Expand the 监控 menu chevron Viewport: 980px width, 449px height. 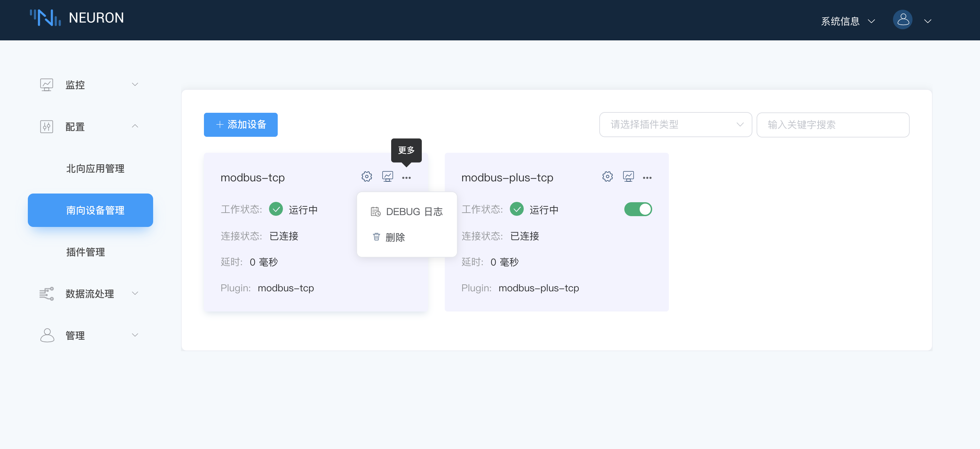tap(135, 85)
